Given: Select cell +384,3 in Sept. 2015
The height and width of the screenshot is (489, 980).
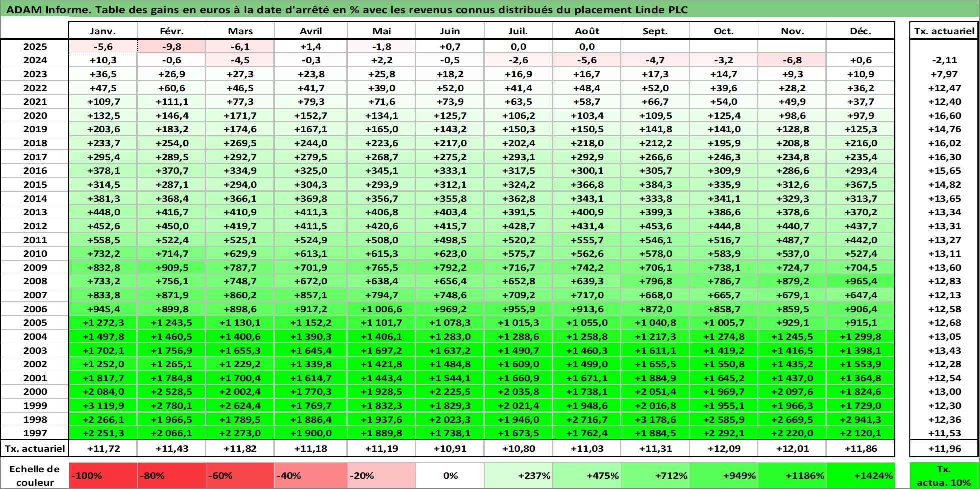Looking at the screenshot, I should tap(655, 185).
